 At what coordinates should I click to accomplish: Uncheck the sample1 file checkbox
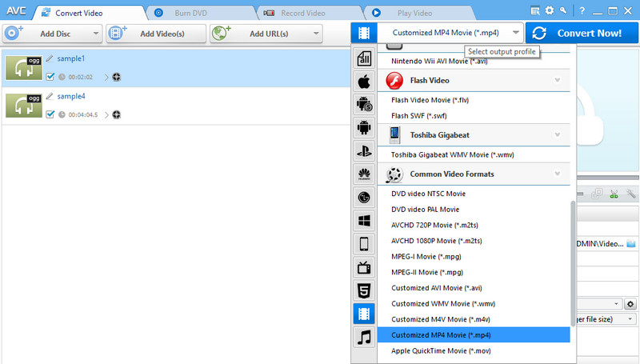[x=50, y=77]
